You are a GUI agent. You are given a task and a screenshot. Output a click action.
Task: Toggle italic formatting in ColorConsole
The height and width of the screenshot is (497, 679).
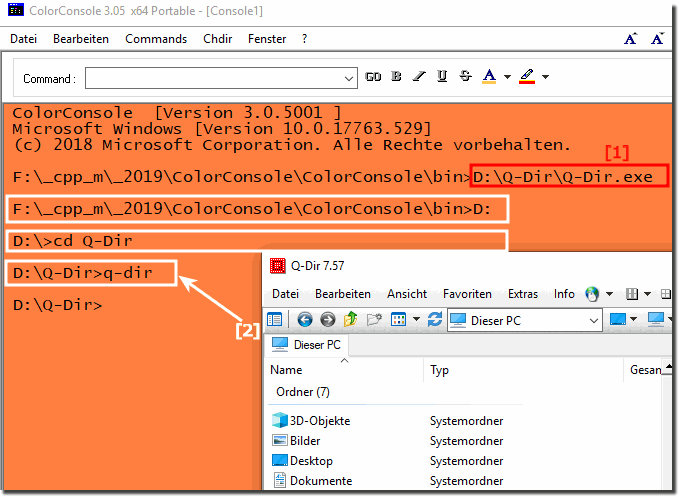[419, 77]
